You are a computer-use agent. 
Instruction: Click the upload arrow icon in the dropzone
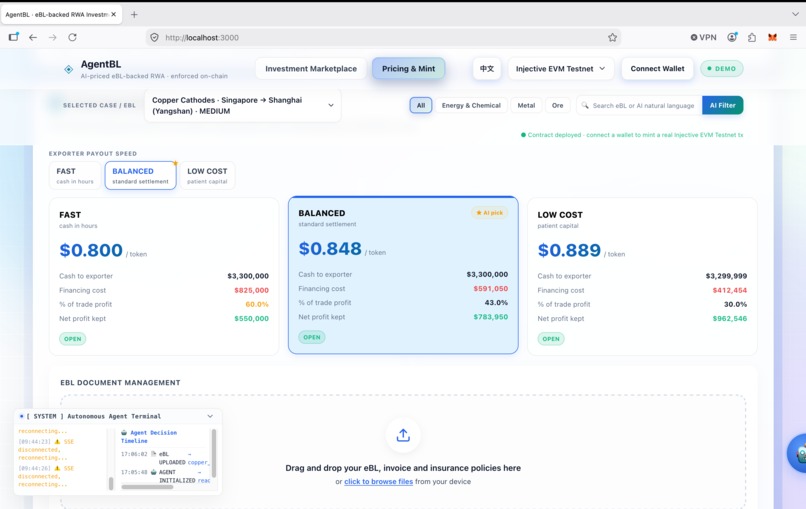[x=403, y=435]
